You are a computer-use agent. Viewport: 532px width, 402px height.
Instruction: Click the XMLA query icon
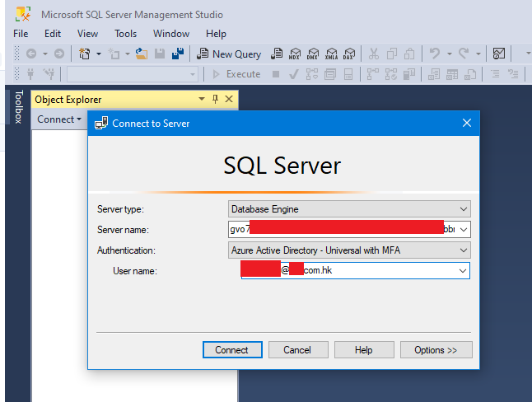point(331,54)
